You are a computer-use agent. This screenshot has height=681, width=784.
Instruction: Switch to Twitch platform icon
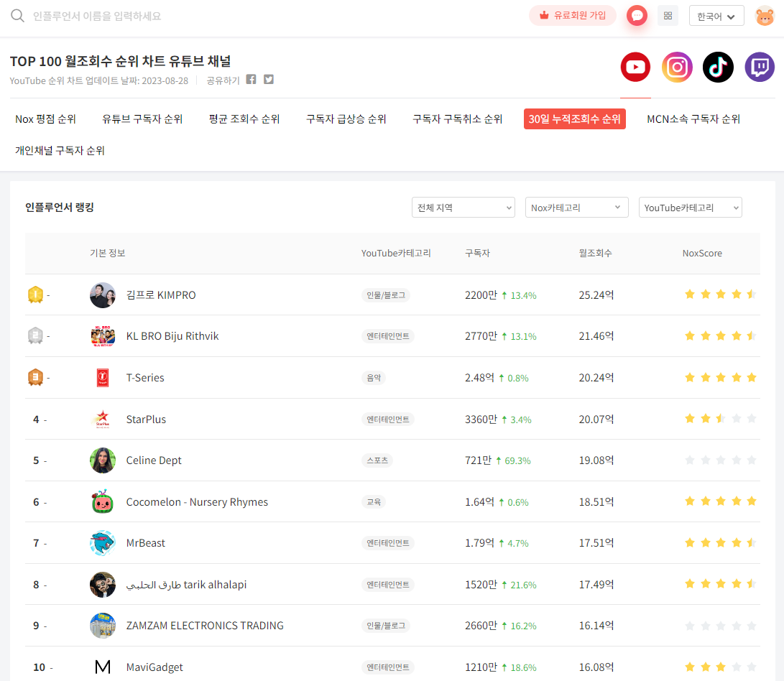pos(760,67)
